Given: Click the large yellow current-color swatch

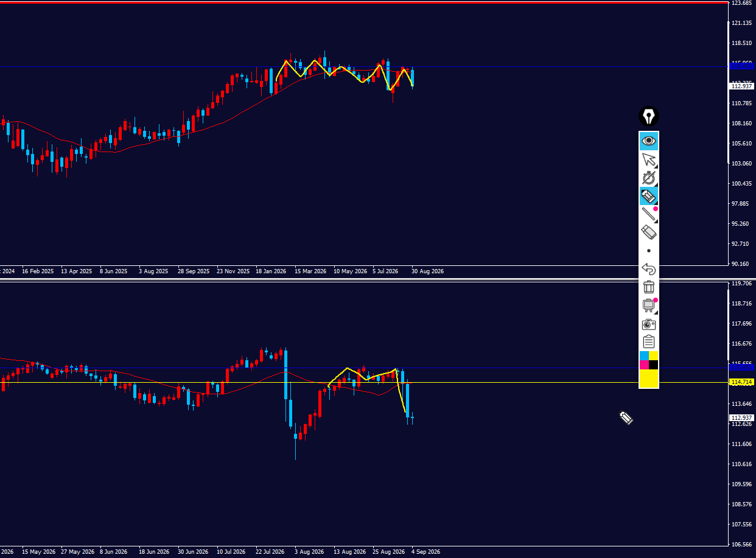Looking at the screenshot, I should coord(649,378).
